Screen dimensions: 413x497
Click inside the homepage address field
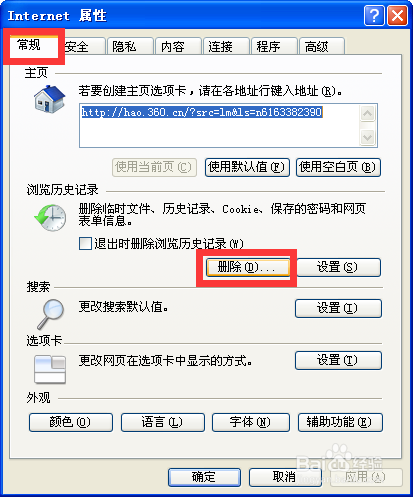click(x=220, y=125)
